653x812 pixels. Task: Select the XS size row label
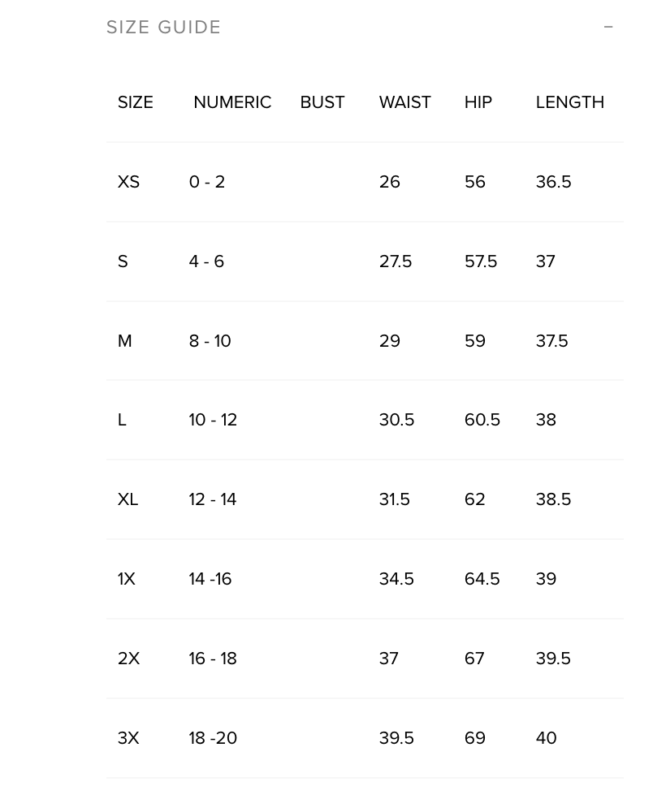(128, 182)
